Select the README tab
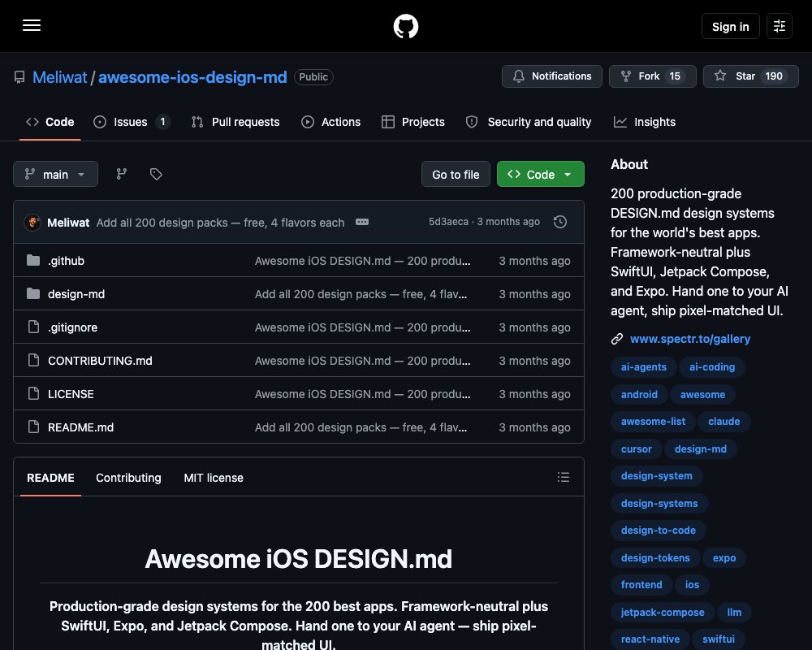812x650 pixels. (50, 478)
